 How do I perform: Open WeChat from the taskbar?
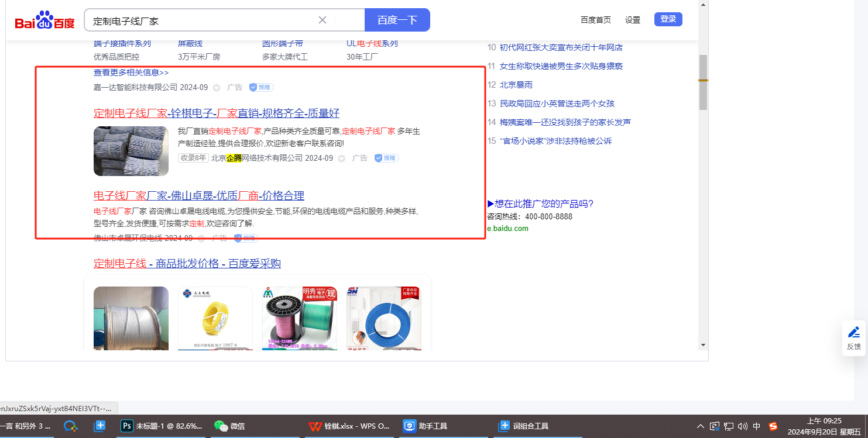pyautogui.click(x=230, y=426)
